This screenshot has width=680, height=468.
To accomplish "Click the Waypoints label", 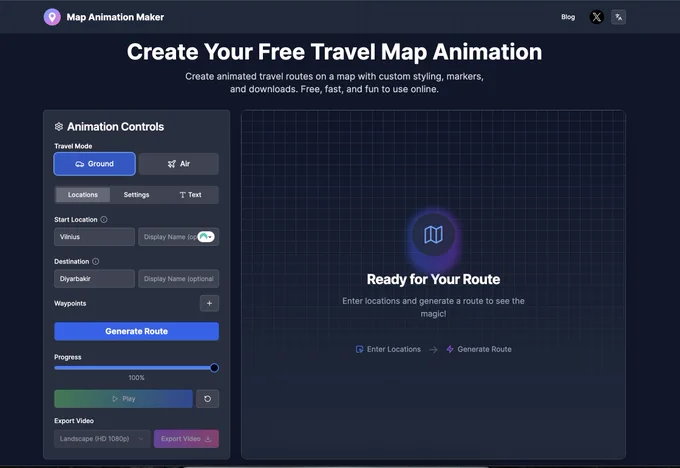I will click(70, 304).
